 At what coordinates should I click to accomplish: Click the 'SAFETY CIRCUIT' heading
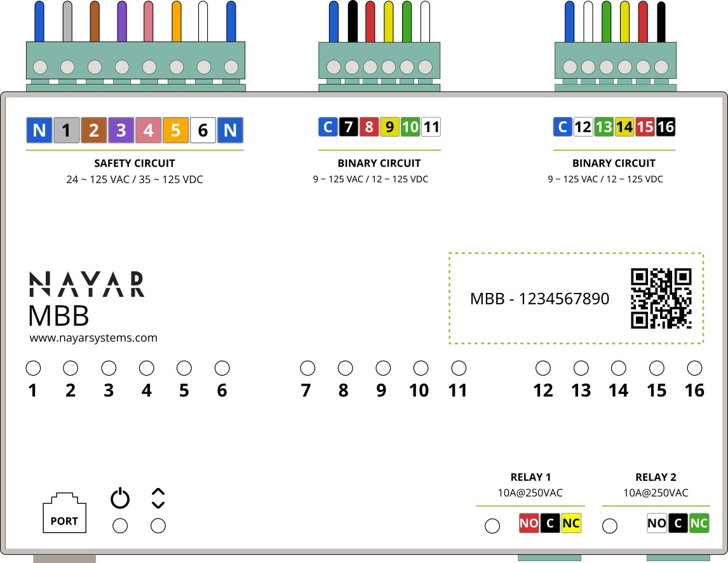[x=135, y=163]
